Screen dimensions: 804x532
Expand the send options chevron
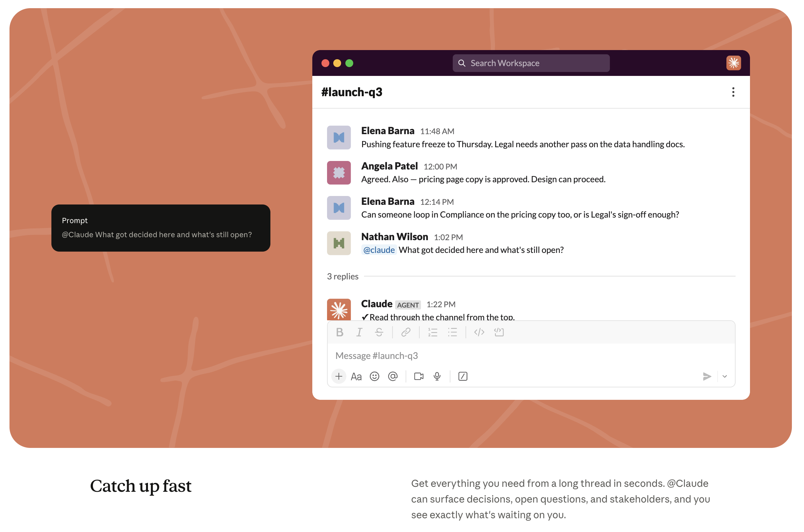(x=725, y=377)
